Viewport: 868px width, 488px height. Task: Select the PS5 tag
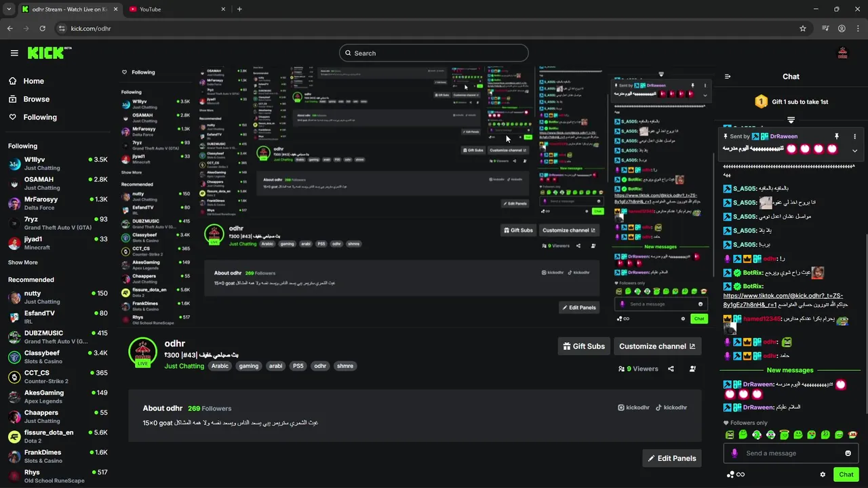coord(298,366)
